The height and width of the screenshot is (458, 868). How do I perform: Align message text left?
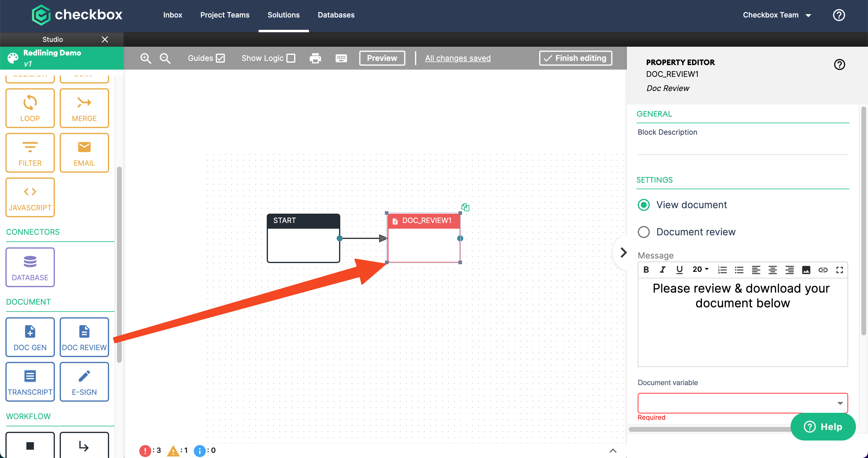756,270
